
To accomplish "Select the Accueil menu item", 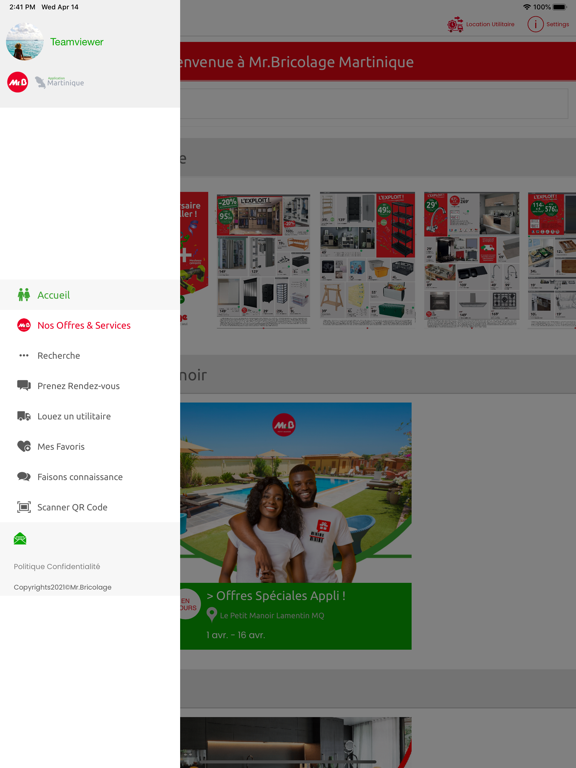I will (x=90, y=295).
